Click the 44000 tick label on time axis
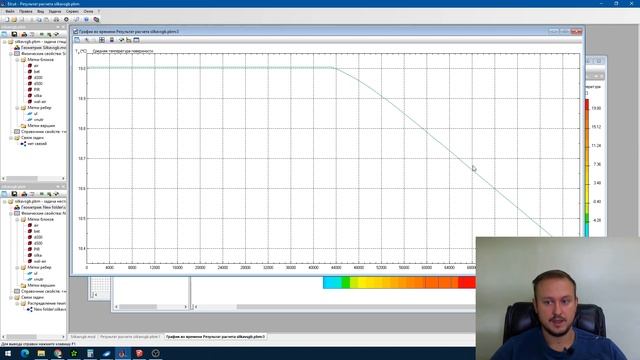 pos(336,268)
